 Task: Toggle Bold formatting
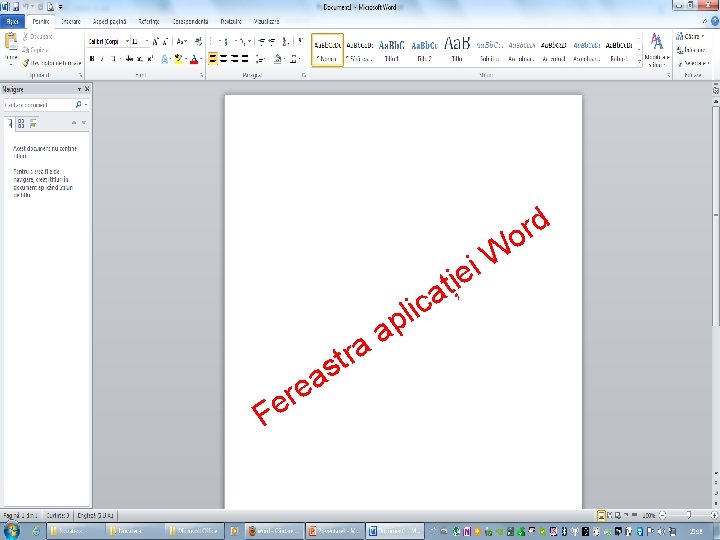click(x=92, y=59)
